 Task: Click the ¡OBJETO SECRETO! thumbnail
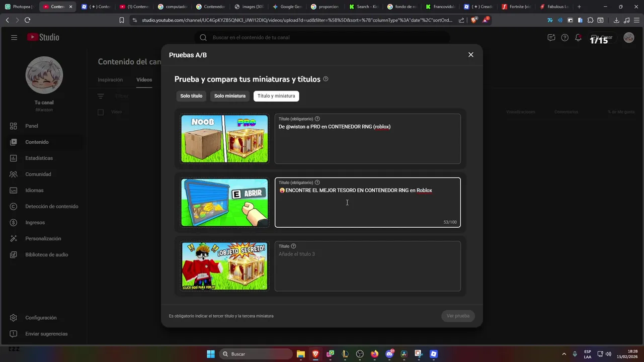(225, 266)
